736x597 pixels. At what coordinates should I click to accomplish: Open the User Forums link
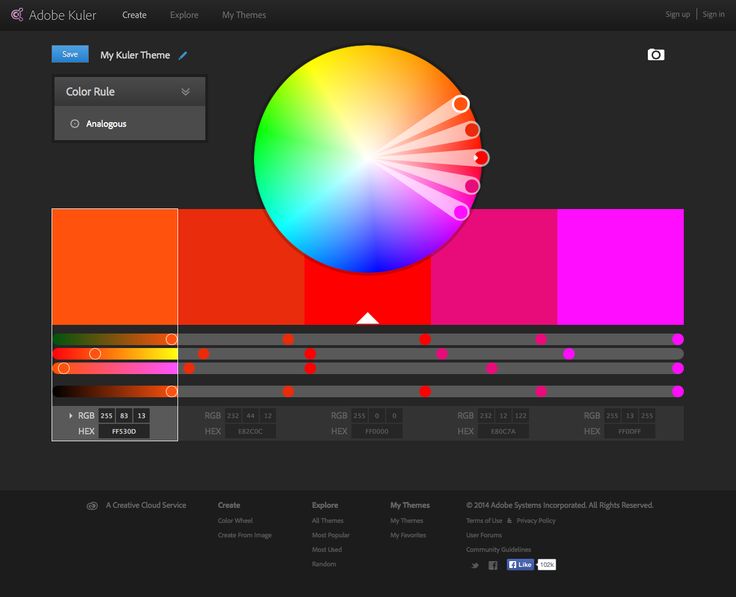484,535
